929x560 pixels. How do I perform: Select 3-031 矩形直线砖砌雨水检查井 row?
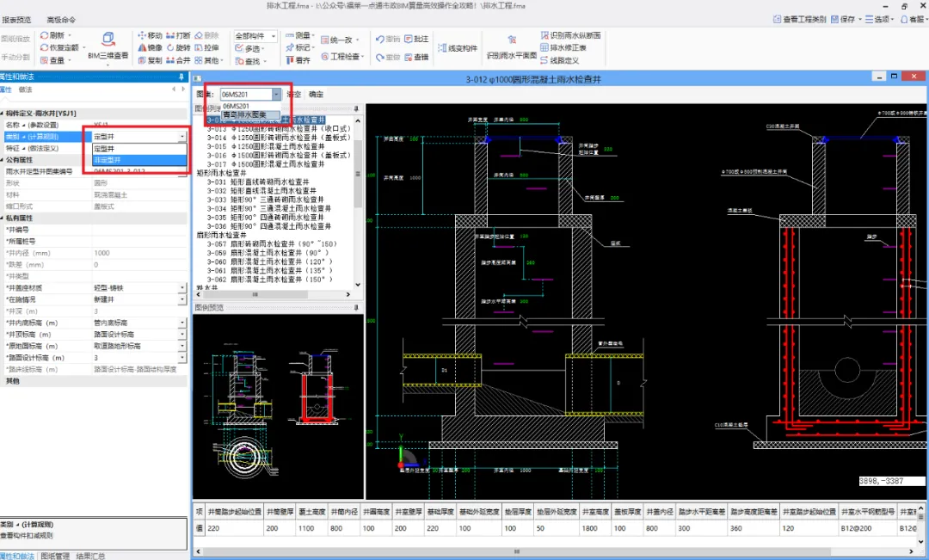point(258,182)
